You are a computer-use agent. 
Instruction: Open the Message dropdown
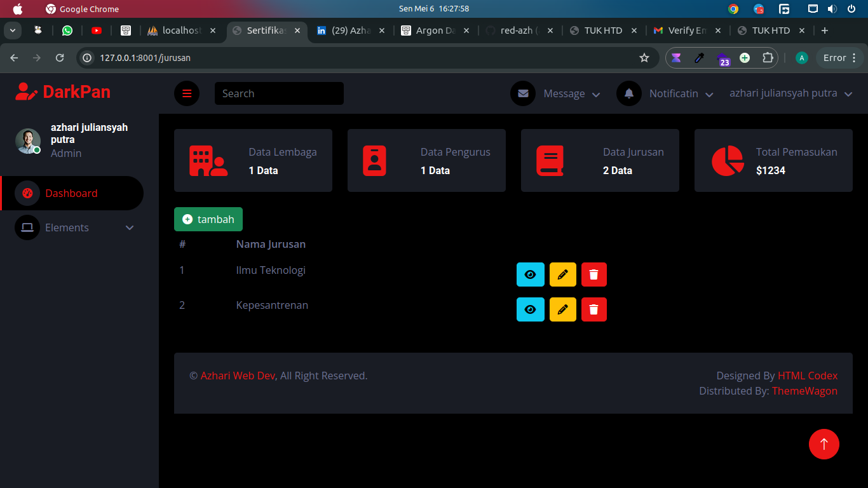tap(555, 93)
